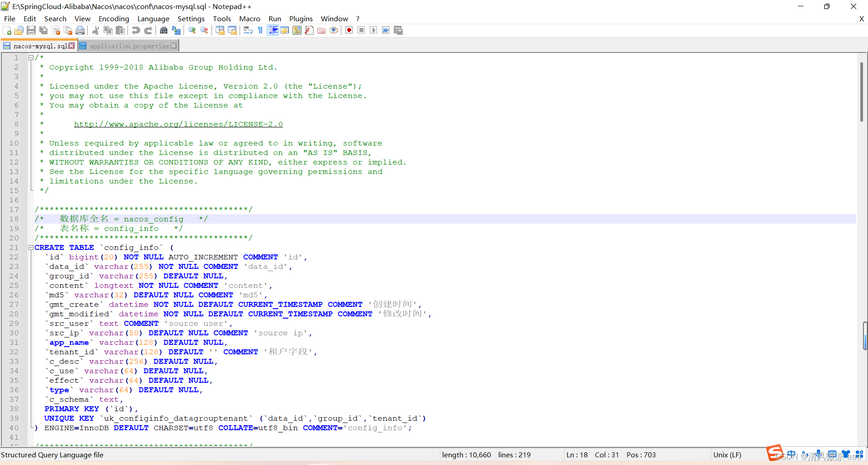Open the Replace dialog toolbar icon

coord(176,30)
